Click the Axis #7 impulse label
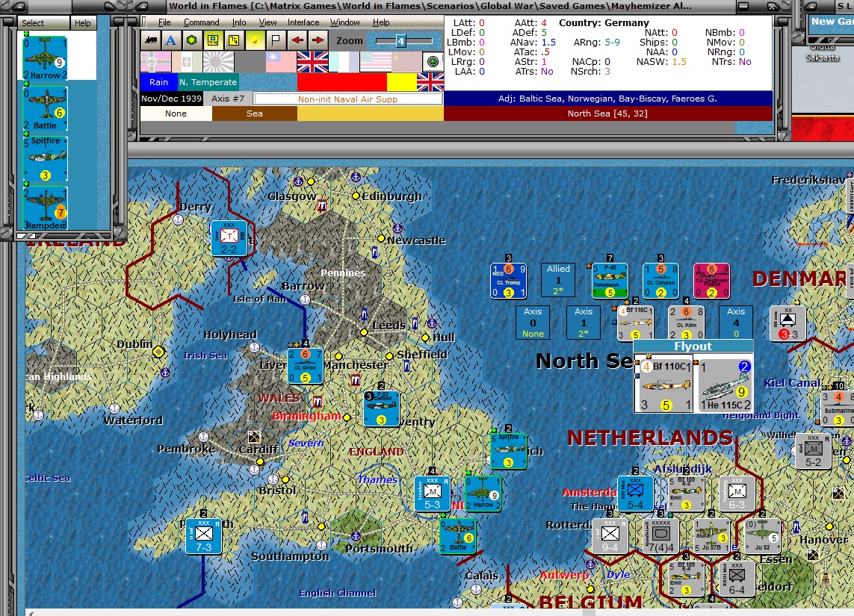Image resolution: width=854 pixels, height=616 pixels. click(x=228, y=99)
